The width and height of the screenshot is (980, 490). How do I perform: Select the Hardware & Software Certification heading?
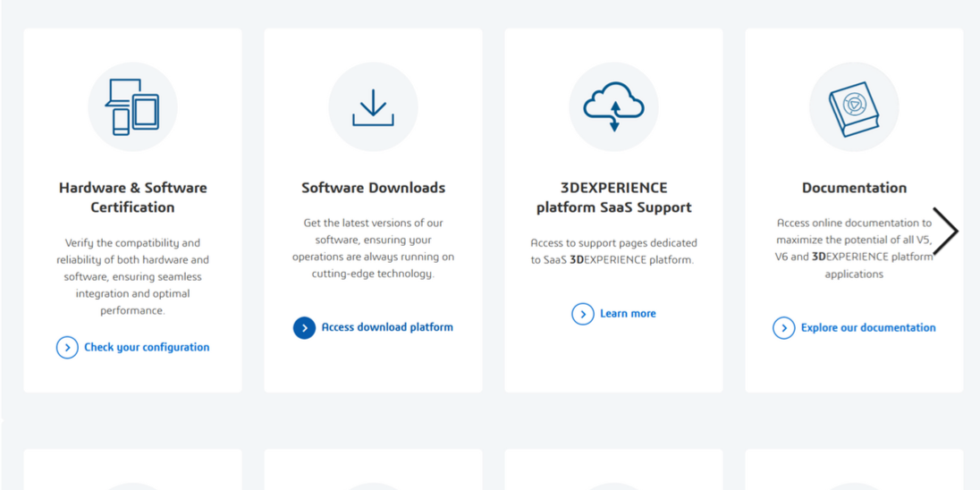pyautogui.click(x=132, y=198)
